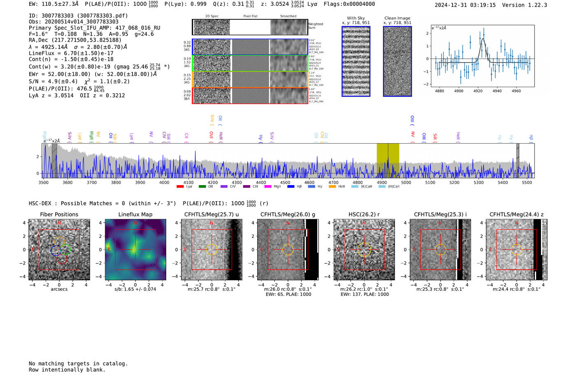Click 'EWr: 137. PLAE: 1000' under HSC r
Screen dimensions: 576x392
[364, 295]
